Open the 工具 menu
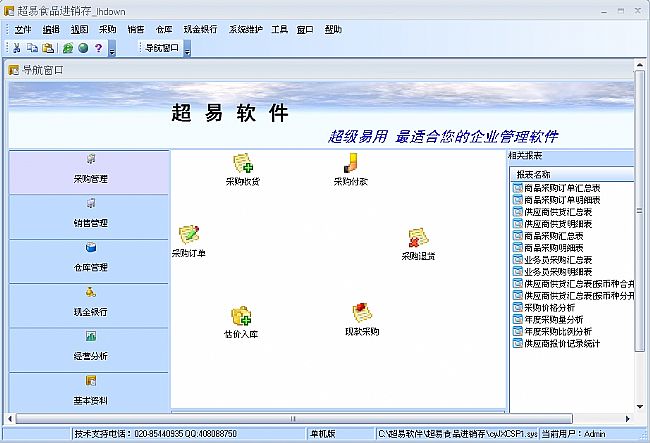Viewport: 650px width, 443px height. click(x=279, y=29)
